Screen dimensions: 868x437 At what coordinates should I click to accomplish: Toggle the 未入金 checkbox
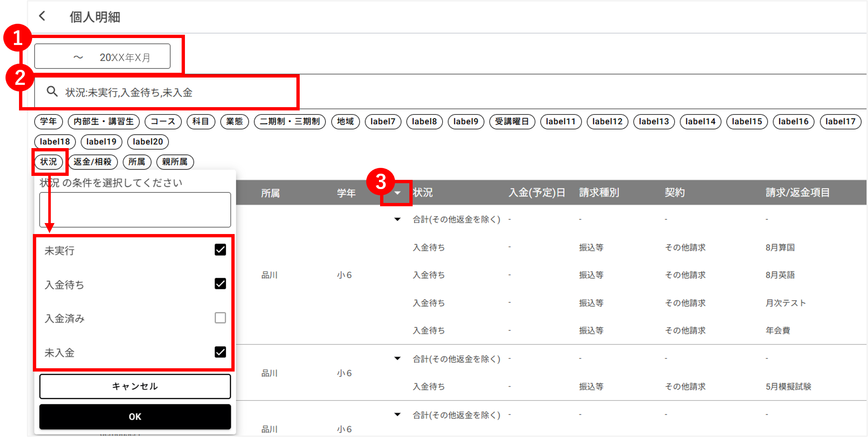click(x=220, y=352)
